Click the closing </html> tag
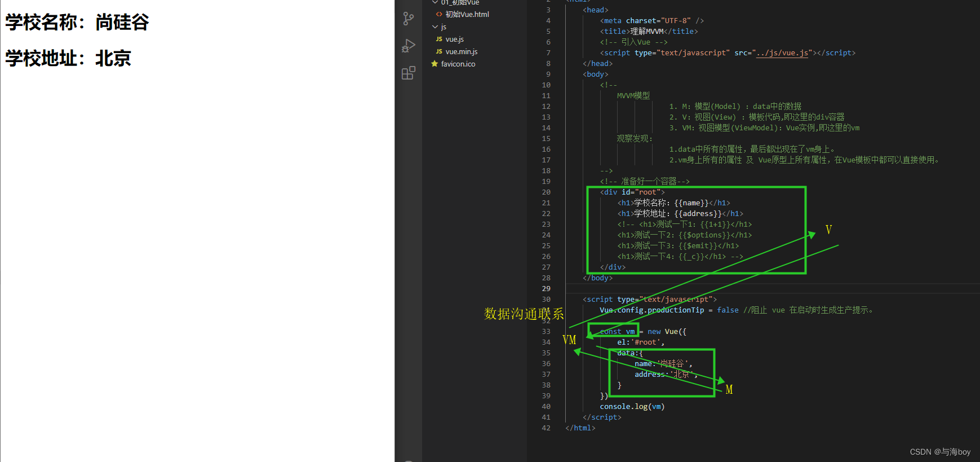This screenshot has width=980, height=462. tap(580, 428)
